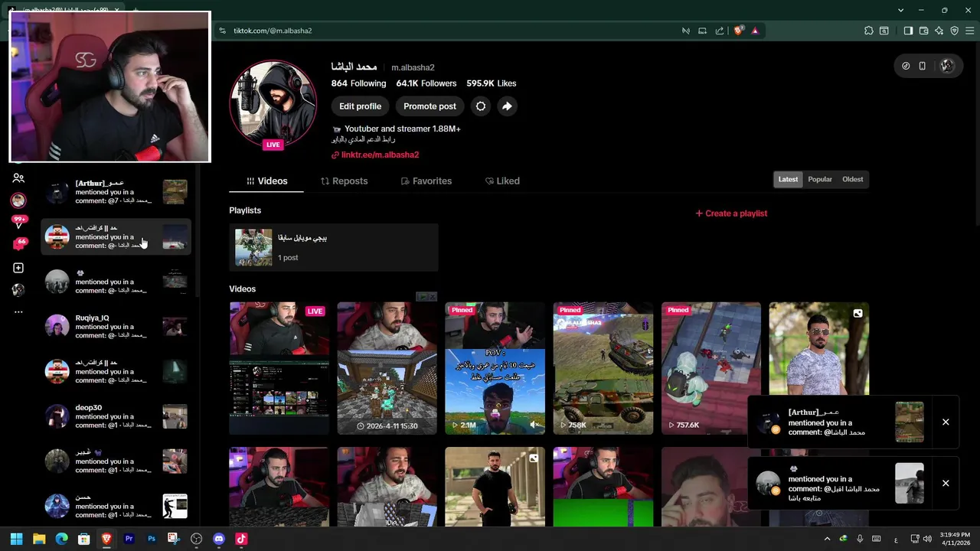This screenshot has width=980, height=551.
Task: Open the Friends icon in TikTok sidebar
Action: coord(18,178)
